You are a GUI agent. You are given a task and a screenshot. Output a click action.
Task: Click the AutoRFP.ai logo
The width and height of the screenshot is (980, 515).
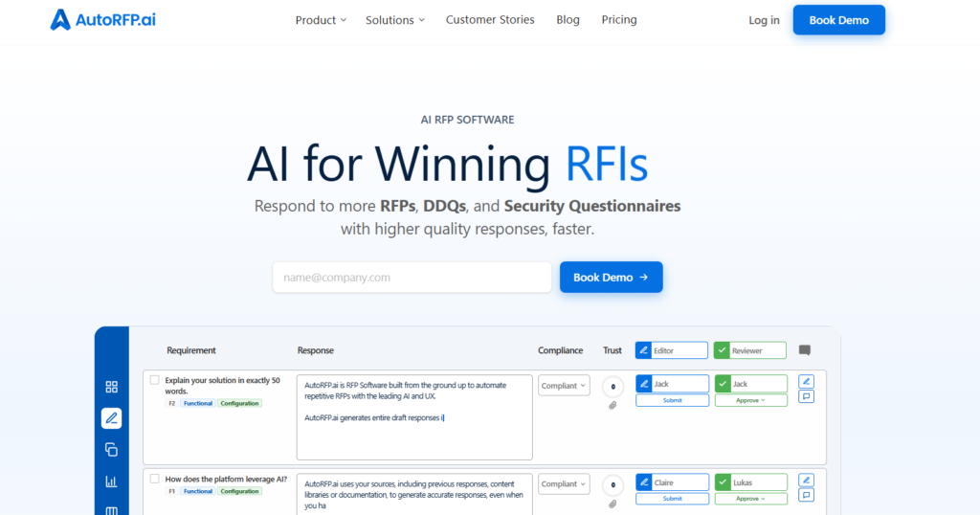pyautogui.click(x=103, y=20)
